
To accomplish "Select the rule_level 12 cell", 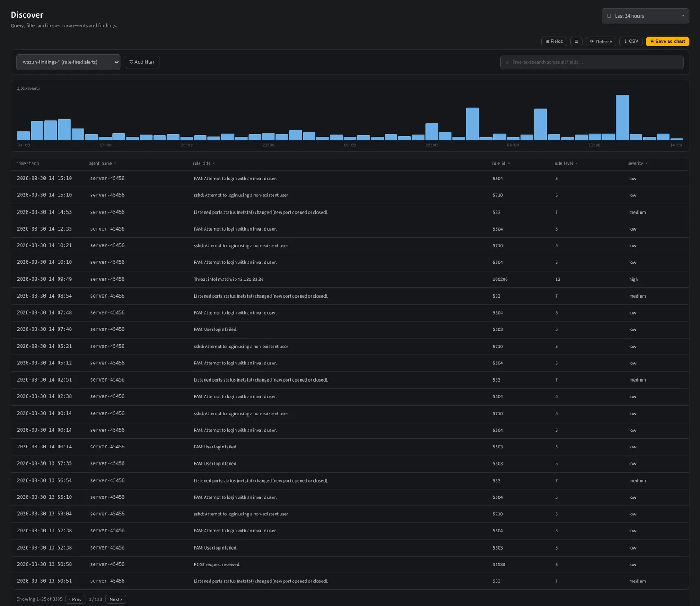I will click(x=557, y=279).
